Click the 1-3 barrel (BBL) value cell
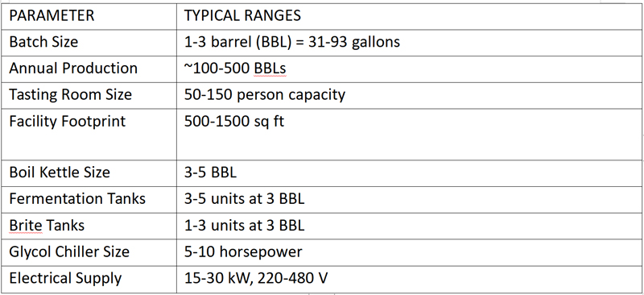The width and height of the screenshot is (644, 295). point(410,43)
